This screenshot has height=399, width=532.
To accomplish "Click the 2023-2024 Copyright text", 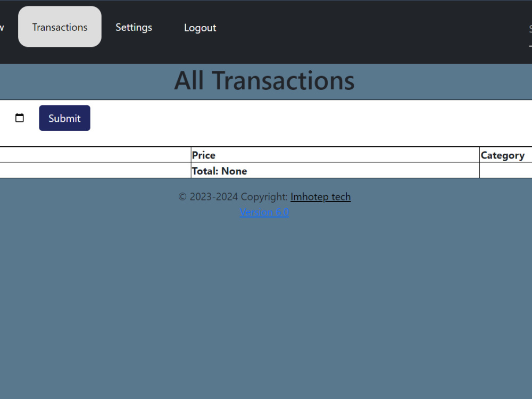I will (x=233, y=197).
